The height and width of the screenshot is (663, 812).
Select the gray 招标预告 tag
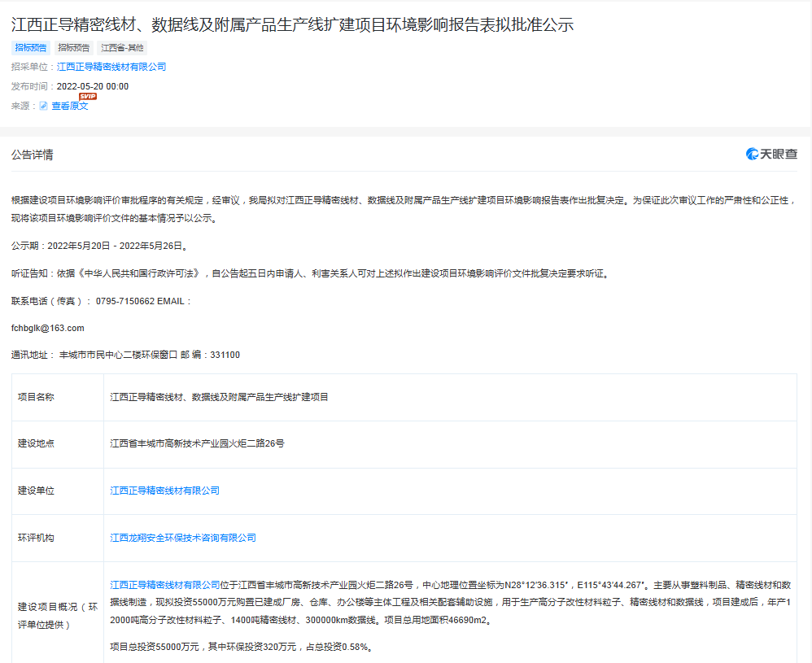(x=73, y=48)
